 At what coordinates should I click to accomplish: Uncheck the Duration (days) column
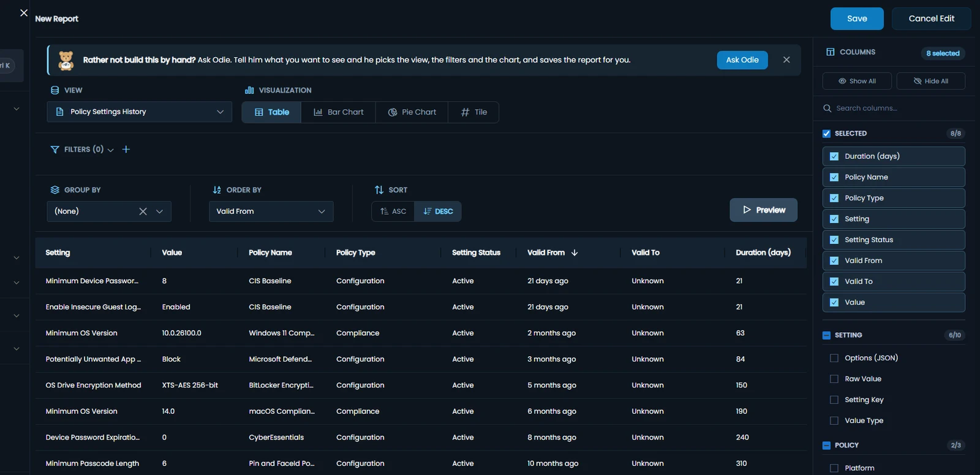(834, 156)
